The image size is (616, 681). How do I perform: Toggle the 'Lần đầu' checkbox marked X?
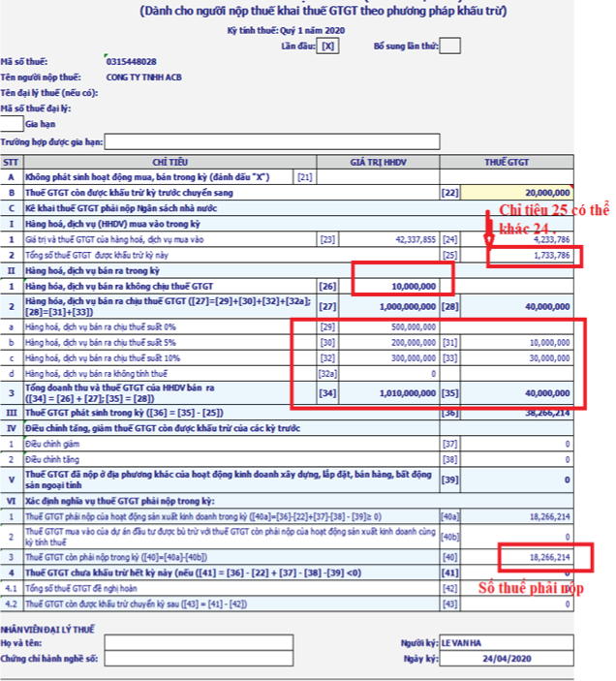tap(328, 46)
